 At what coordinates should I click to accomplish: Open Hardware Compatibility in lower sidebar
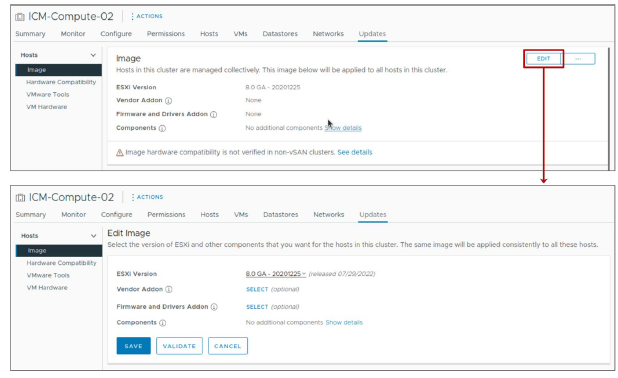[x=61, y=263]
